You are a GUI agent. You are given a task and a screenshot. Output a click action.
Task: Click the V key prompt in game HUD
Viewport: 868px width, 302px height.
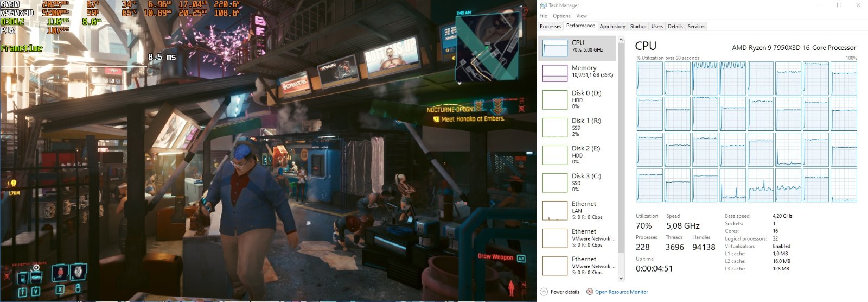pyautogui.click(x=35, y=291)
